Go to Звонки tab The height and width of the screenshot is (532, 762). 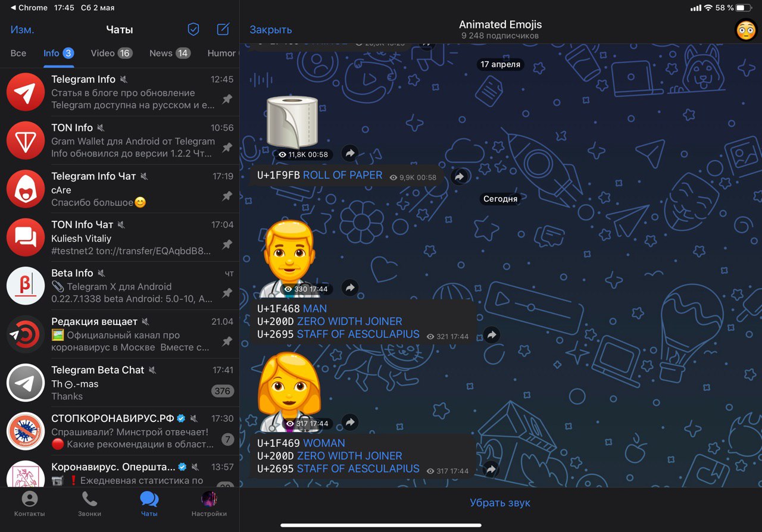pos(89,504)
